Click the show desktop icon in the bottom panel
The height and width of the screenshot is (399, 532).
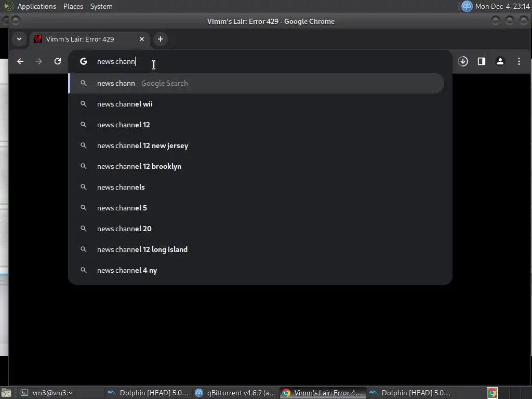[x=6, y=393]
